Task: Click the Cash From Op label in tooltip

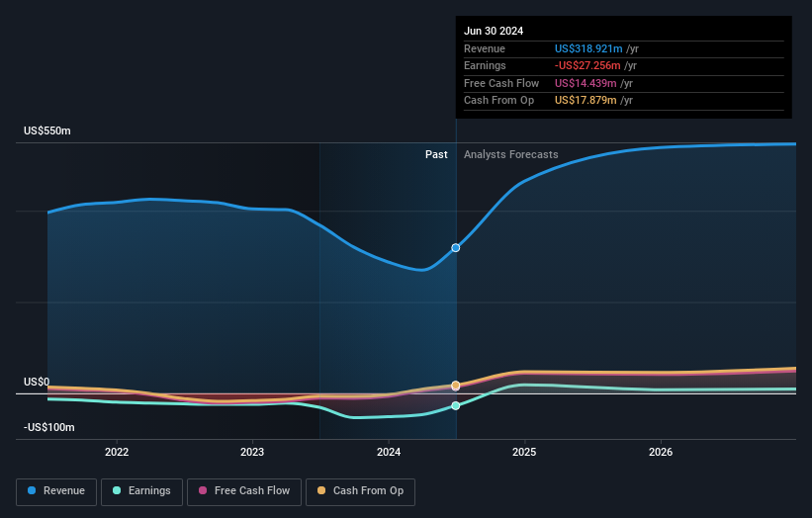Action: click(498, 101)
